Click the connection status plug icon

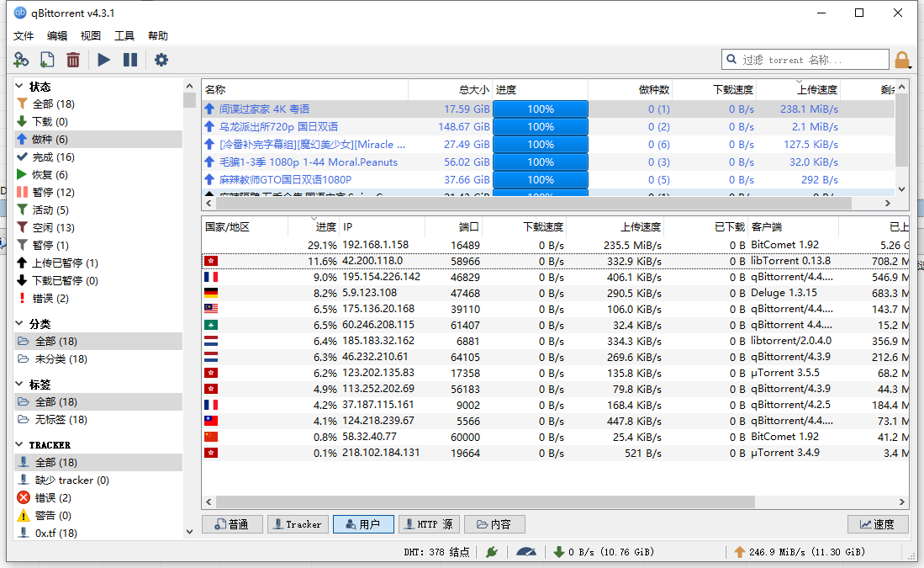(x=492, y=552)
